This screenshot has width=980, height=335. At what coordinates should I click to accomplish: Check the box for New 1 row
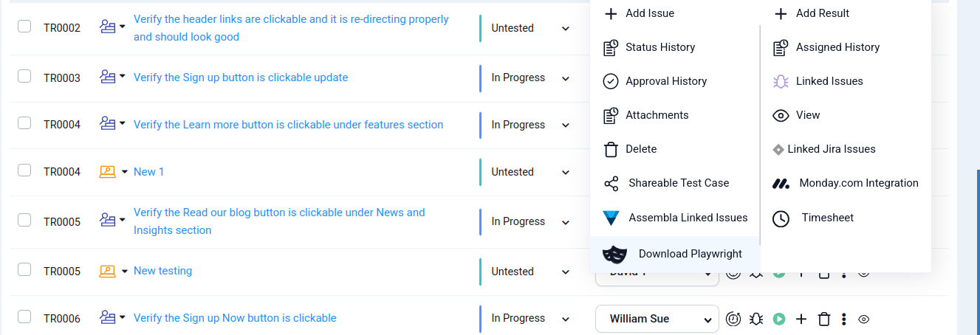[x=24, y=170]
